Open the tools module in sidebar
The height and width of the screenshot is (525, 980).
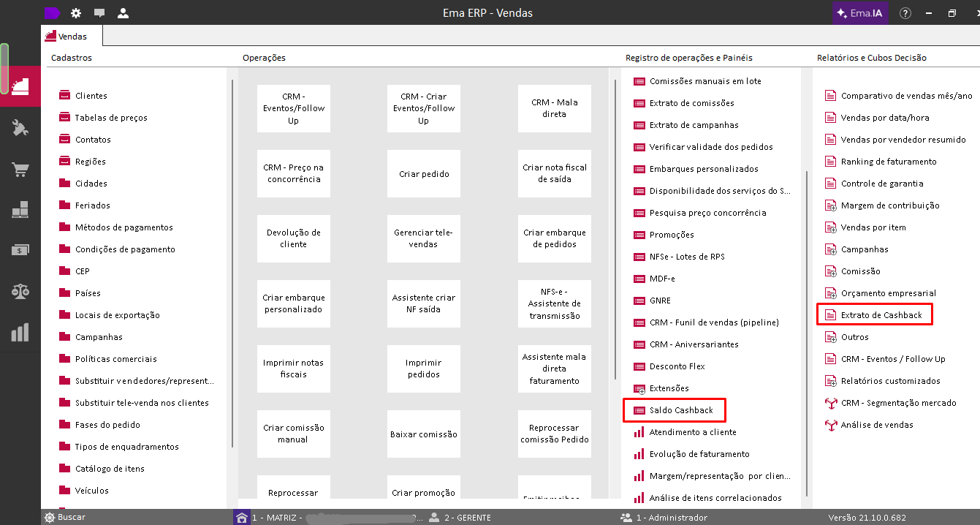tap(20, 129)
